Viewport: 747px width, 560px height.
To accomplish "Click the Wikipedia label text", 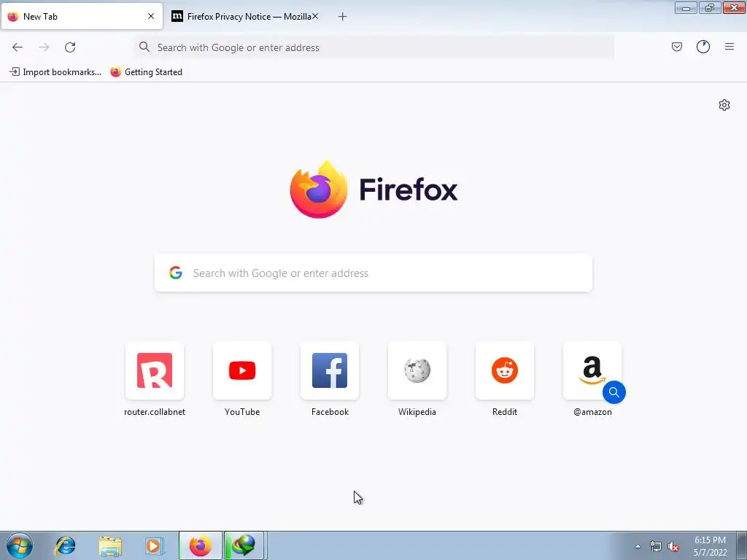I will pyautogui.click(x=417, y=412).
